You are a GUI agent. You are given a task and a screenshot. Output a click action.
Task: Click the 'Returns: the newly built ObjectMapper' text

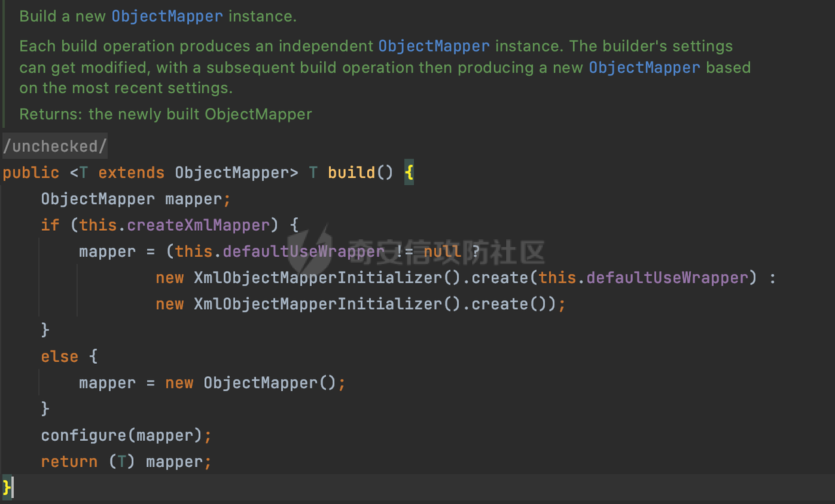(x=166, y=115)
